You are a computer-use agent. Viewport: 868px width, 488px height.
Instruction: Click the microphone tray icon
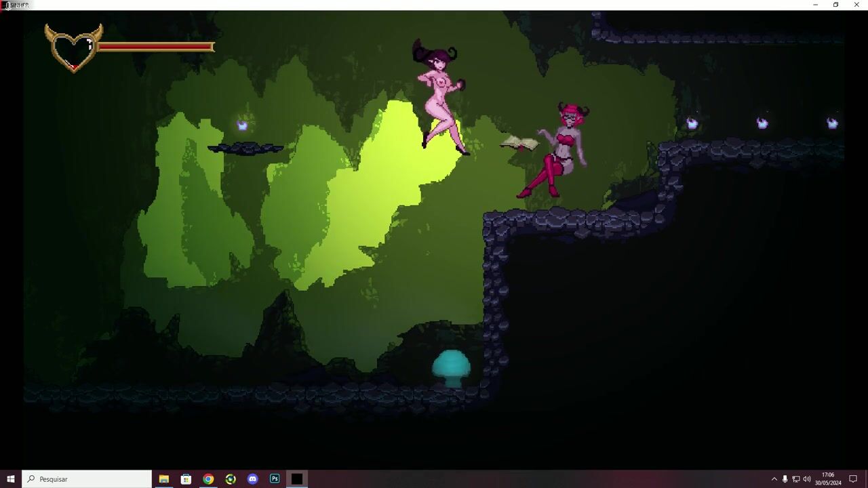pyautogui.click(x=785, y=479)
